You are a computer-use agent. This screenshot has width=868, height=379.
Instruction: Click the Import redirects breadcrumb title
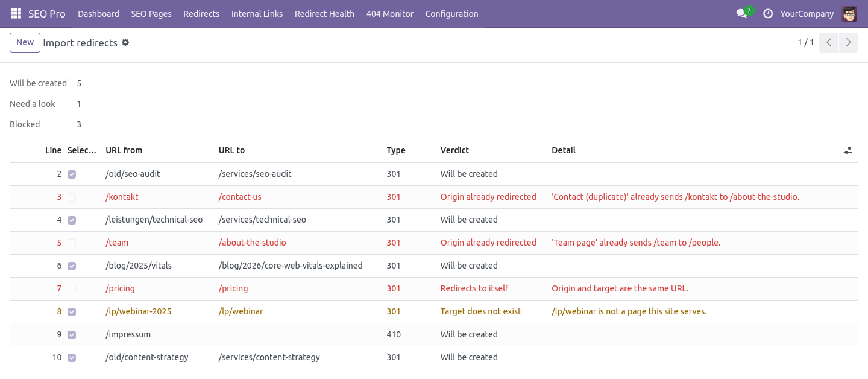[80, 43]
